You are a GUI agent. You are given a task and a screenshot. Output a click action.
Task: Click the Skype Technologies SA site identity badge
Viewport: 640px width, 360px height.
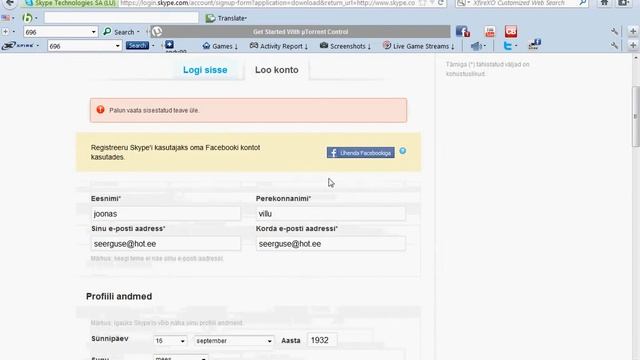pos(69,3)
